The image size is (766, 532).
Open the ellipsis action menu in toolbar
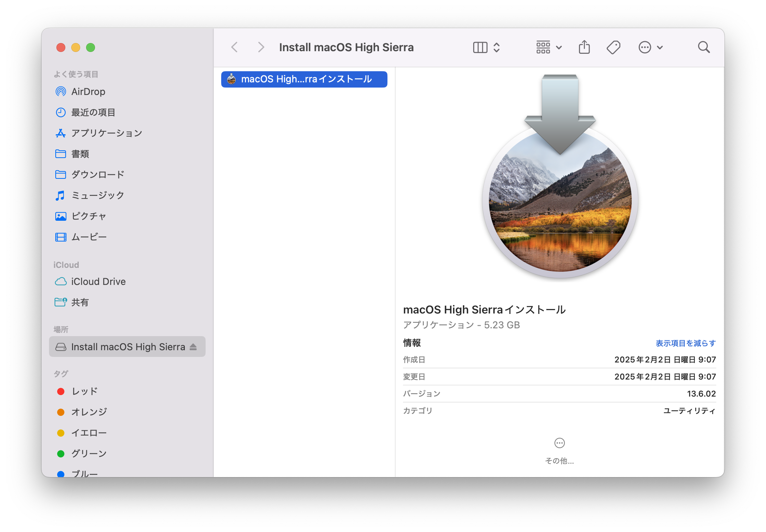[x=650, y=47]
